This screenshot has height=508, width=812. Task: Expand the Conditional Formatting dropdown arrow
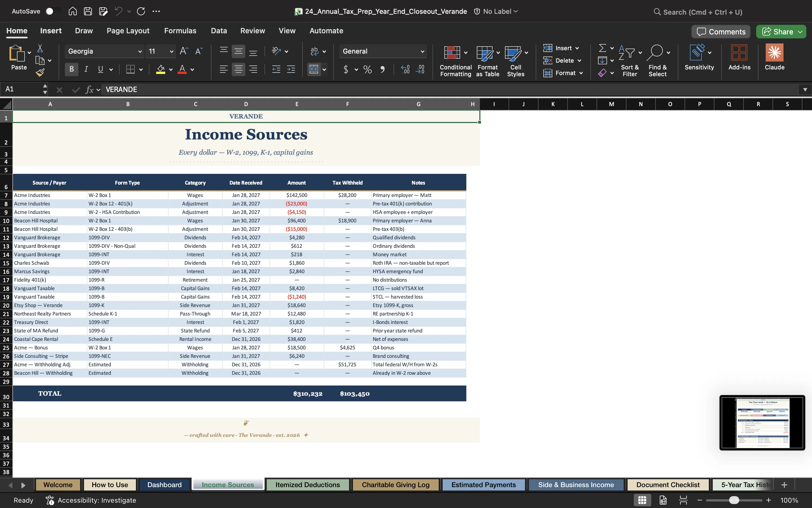(x=466, y=52)
